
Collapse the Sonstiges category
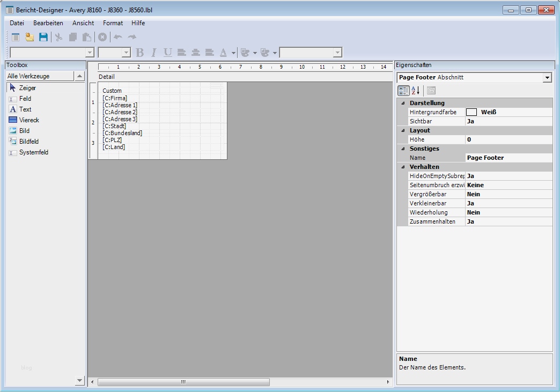click(x=403, y=149)
